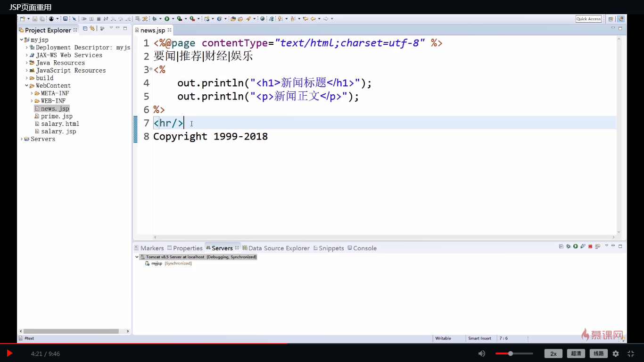
Task: Click the Publish to server icon
Action: tap(597, 246)
